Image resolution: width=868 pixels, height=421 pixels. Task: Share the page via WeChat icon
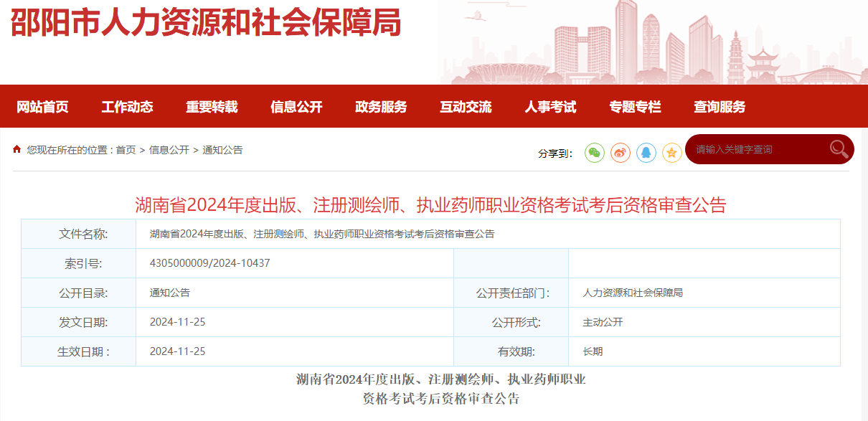tap(595, 152)
